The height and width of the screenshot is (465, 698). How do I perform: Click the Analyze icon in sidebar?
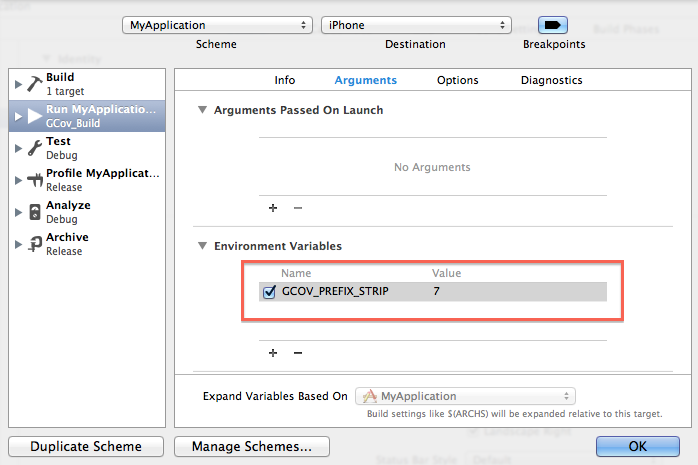[34, 212]
